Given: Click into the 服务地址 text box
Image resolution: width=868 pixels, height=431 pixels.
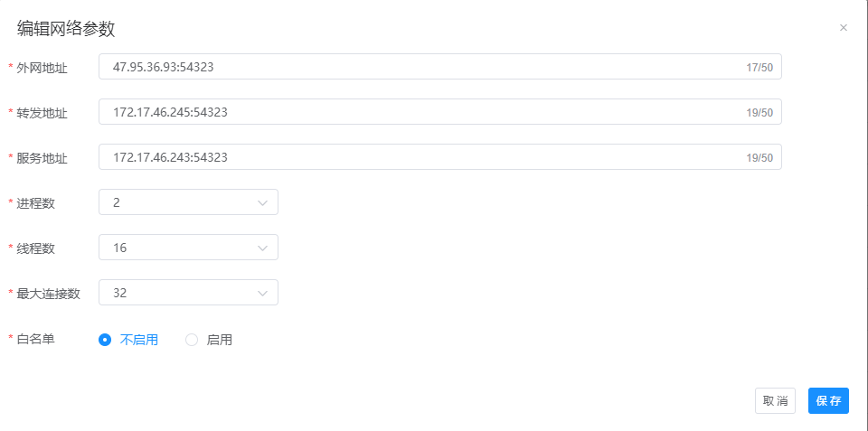Looking at the screenshot, I should tap(416, 157).
